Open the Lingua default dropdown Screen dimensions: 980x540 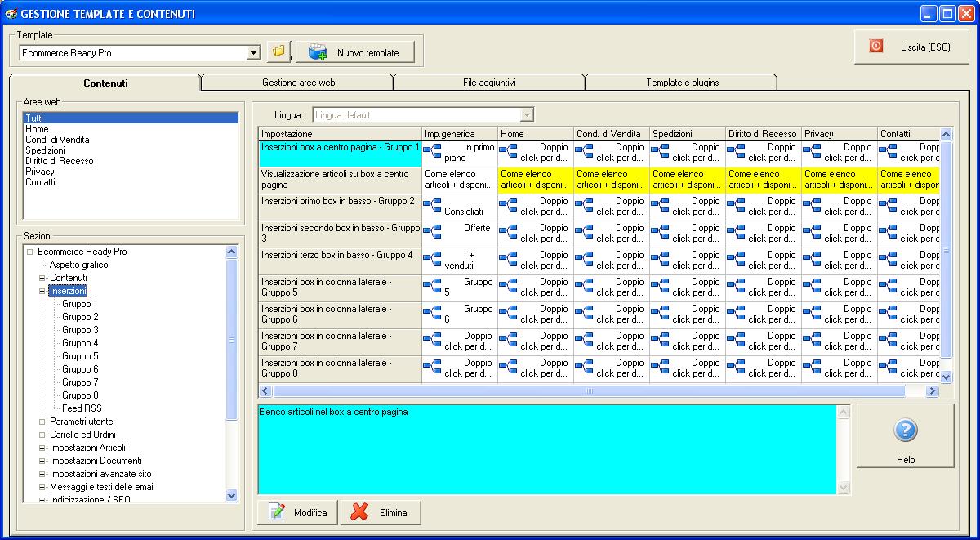click(x=527, y=115)
